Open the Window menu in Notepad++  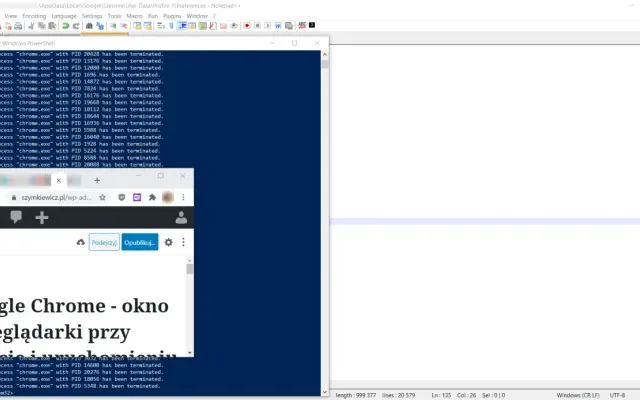pos(197,16)
